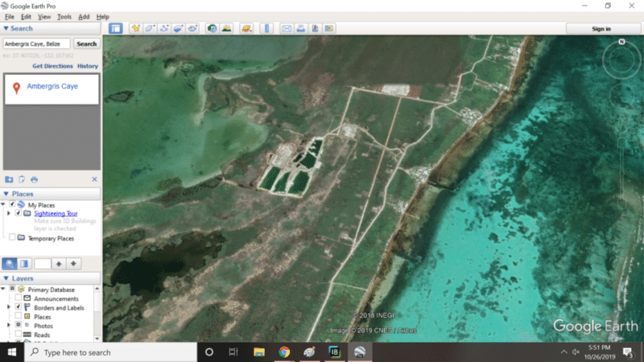Click the Places panel filter text field
The width and height of the screenshot is (644, 362).
43,264
